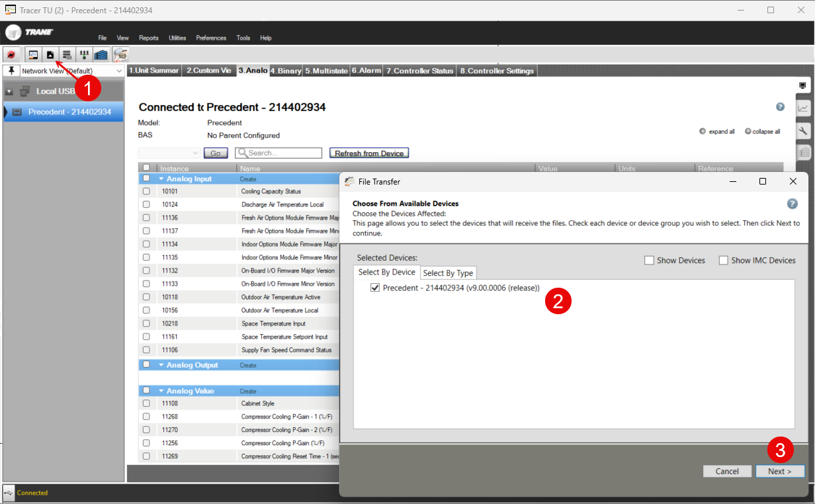Select Precedent - 214402934 in device tree
815x504 pixels.
[x=64, y=112]
